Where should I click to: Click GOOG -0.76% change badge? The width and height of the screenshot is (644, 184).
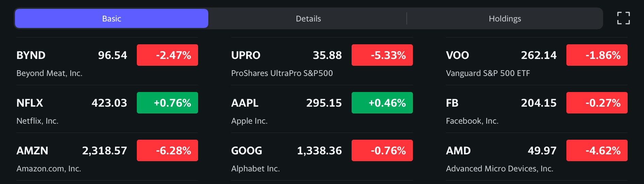click(382, 150)
